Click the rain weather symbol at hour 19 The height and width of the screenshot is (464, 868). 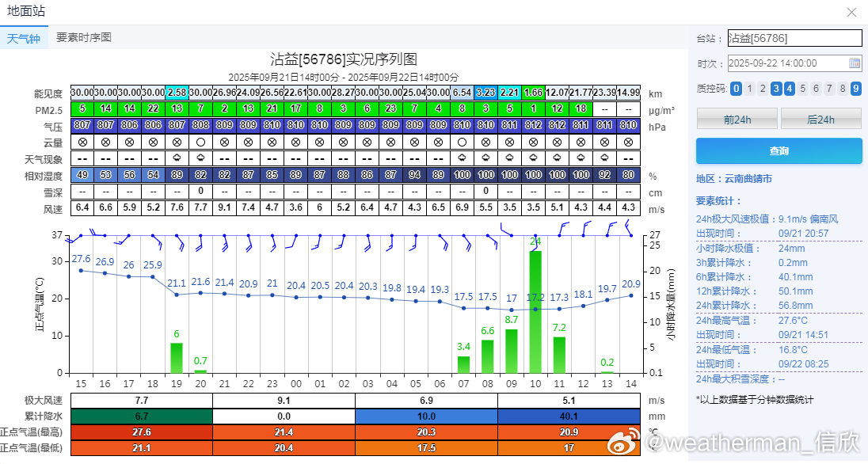(177, 158)
